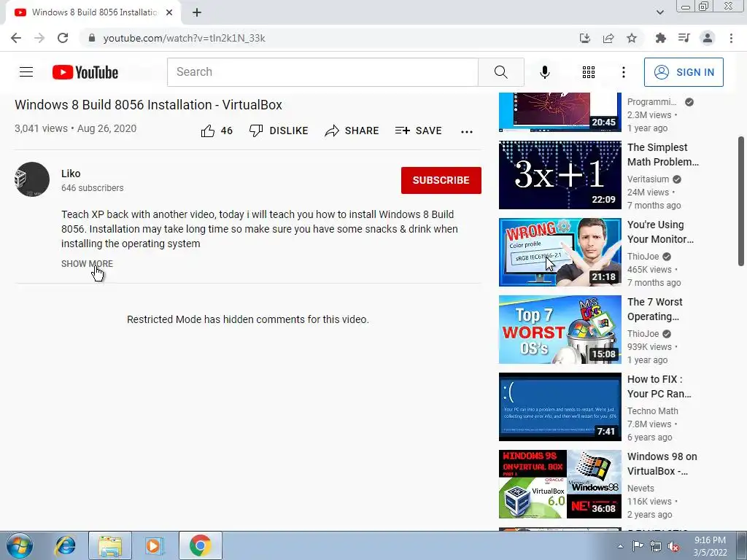Screen dimensions: 747x560
Task: Open blue screen error video thumbnail
Action: pos(560,407)
